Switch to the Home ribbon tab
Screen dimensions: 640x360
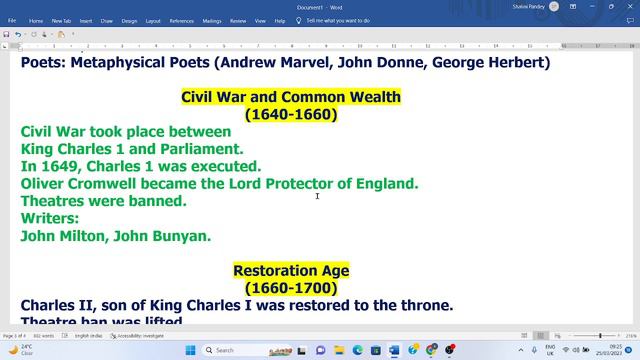(36, 21)
